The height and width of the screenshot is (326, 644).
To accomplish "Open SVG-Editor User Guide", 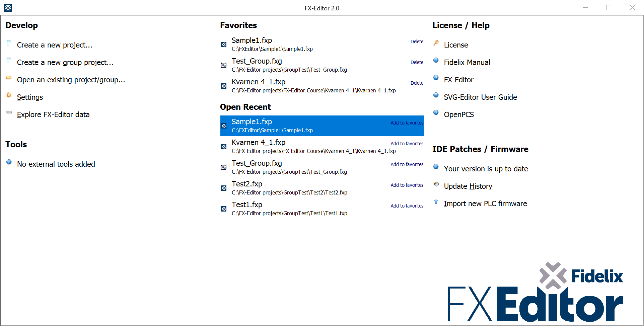I will (x=480, y=97).
